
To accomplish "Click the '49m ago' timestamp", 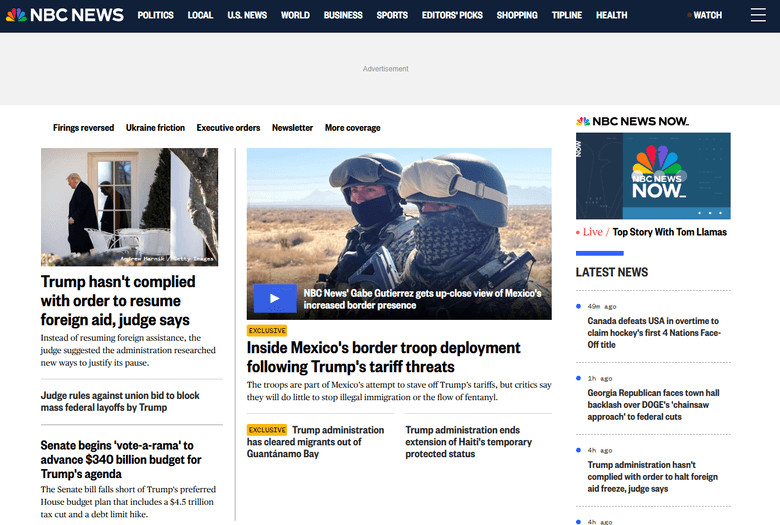I will [x=602, y=307].
